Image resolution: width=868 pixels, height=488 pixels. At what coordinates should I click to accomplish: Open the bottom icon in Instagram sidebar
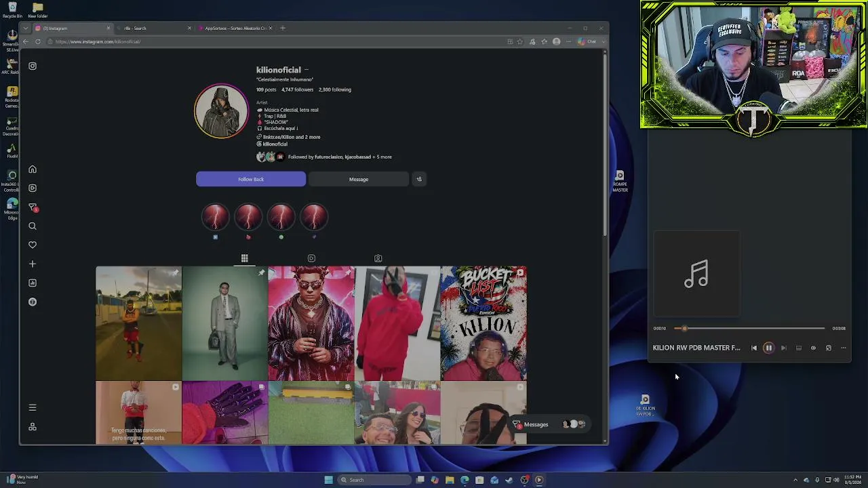point(33,427)
